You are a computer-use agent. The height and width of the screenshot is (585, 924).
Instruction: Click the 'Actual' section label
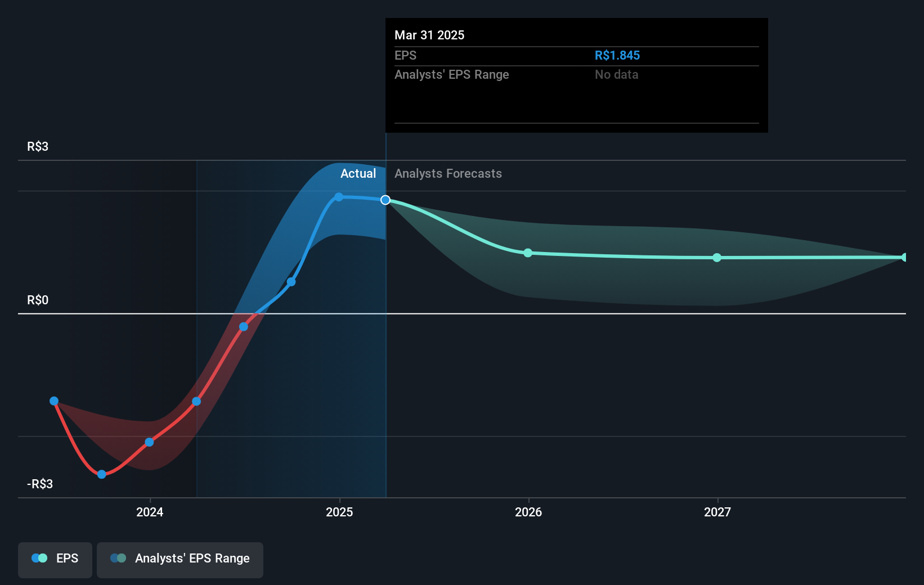point(358,173)
